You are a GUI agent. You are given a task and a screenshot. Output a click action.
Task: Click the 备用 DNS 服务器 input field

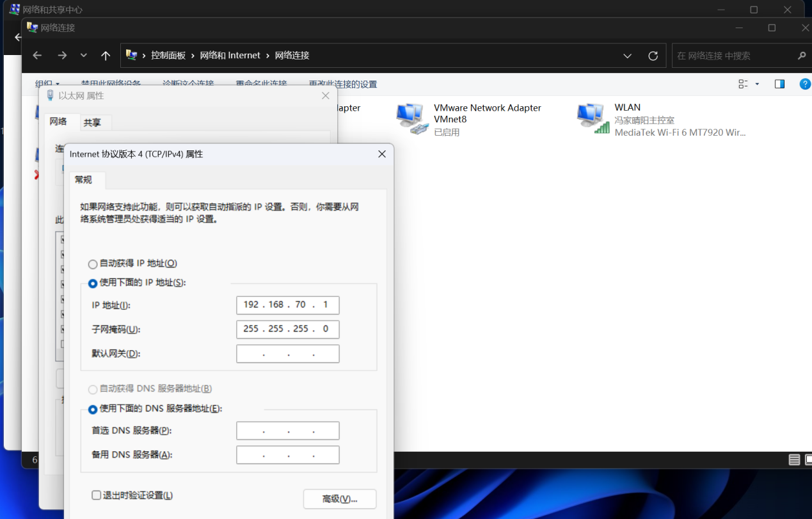288,455
